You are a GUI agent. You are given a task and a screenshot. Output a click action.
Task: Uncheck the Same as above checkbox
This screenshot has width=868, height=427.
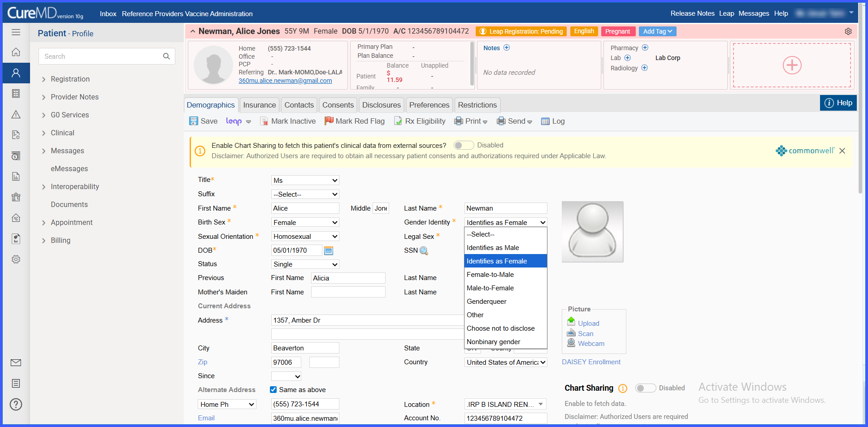point(273,390)
